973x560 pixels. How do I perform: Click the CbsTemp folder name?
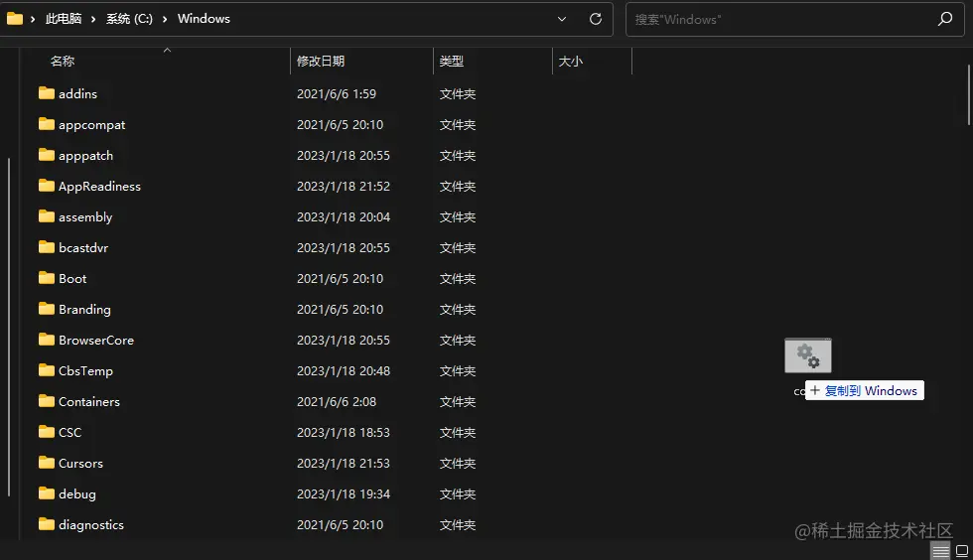[x=85, y=370]
